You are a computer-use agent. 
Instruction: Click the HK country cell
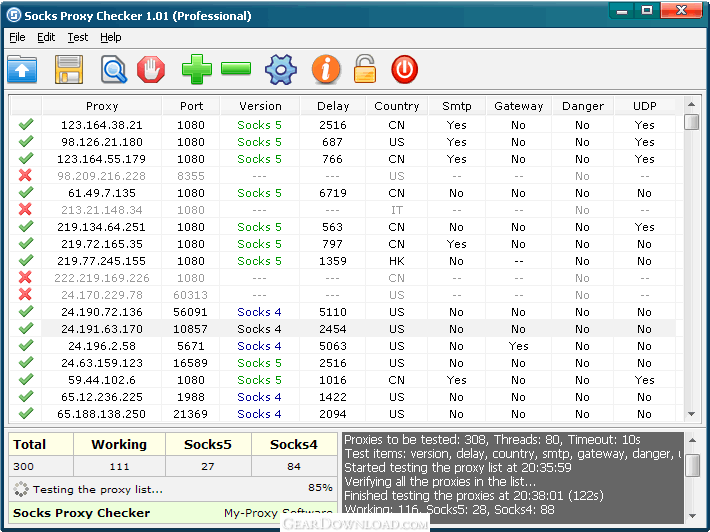pos(397,261)
